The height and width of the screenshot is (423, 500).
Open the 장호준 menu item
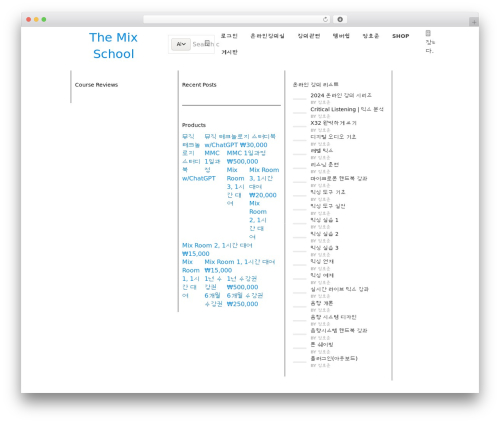pos(371,36)
